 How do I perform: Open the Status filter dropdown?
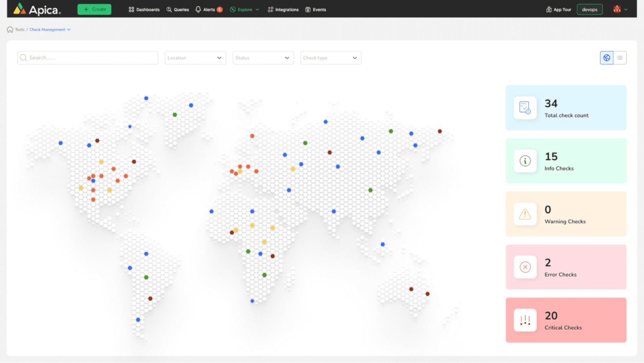(263, 58)
